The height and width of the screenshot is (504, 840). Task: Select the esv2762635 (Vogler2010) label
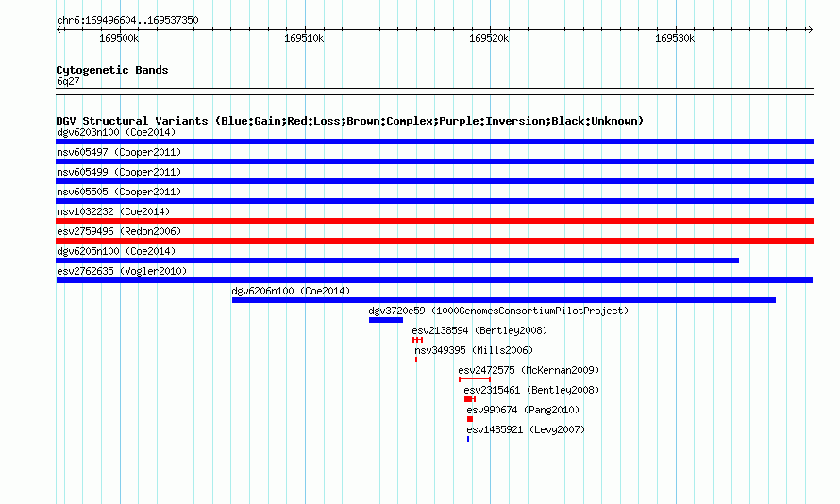[122, 271]
